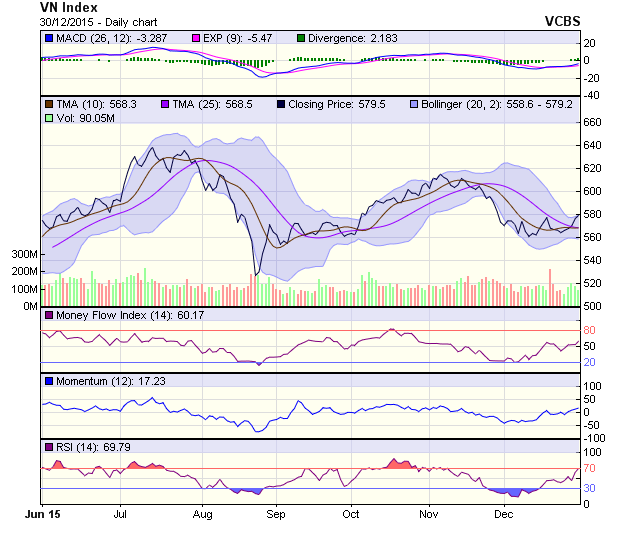This screenshot has width=620, height=535.
Task: Click the light green Vol legend marker
Action: pyautogui.click(x=48, y=118)
